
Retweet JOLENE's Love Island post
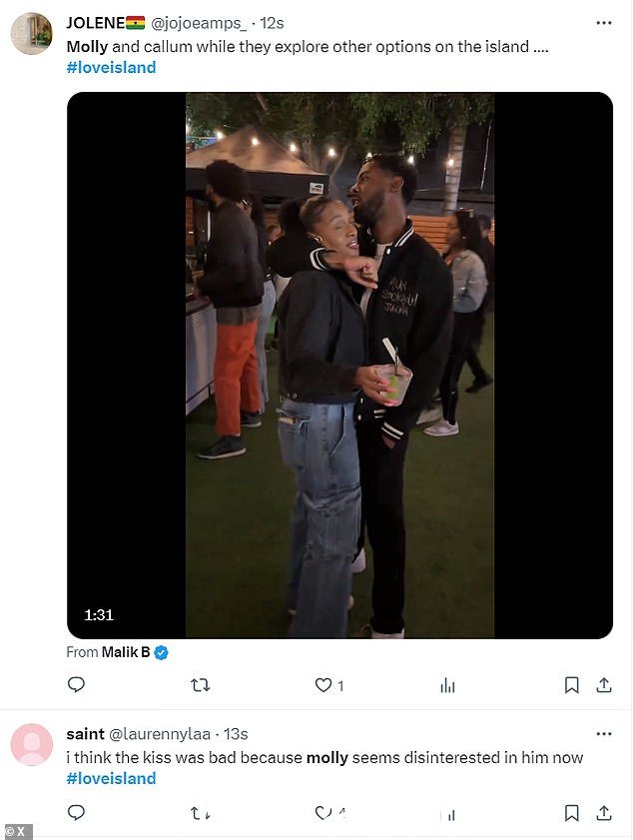[x=201, y=684]
